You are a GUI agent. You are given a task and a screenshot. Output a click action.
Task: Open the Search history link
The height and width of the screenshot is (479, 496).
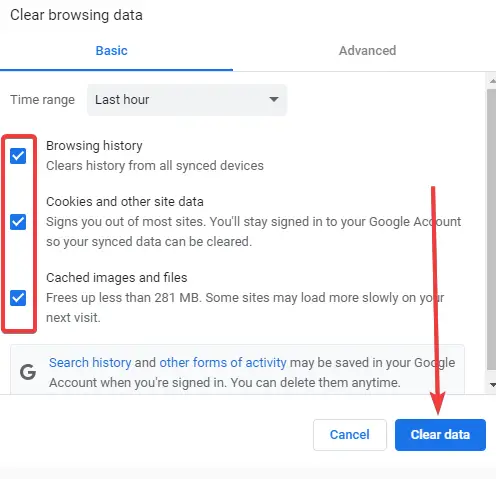[90, 363]
